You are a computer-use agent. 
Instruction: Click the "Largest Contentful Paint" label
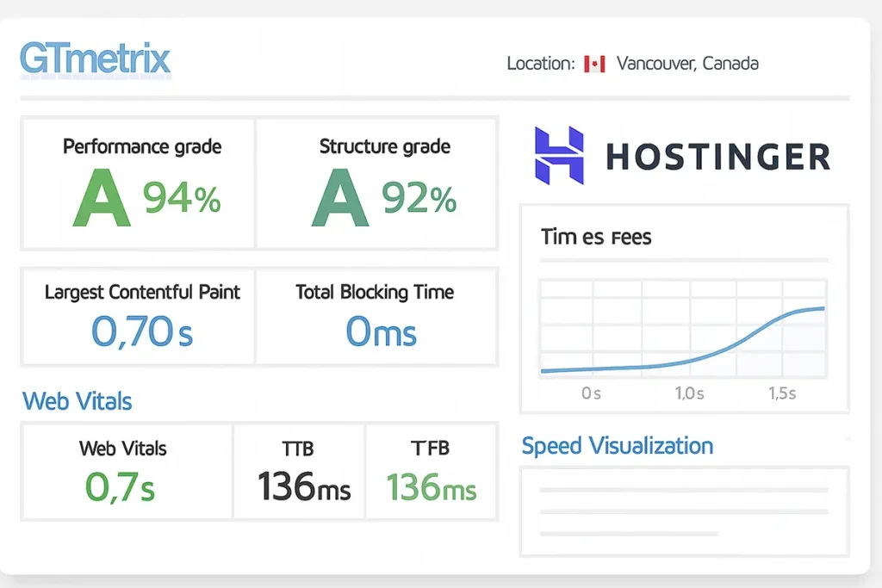click(142, 293)
